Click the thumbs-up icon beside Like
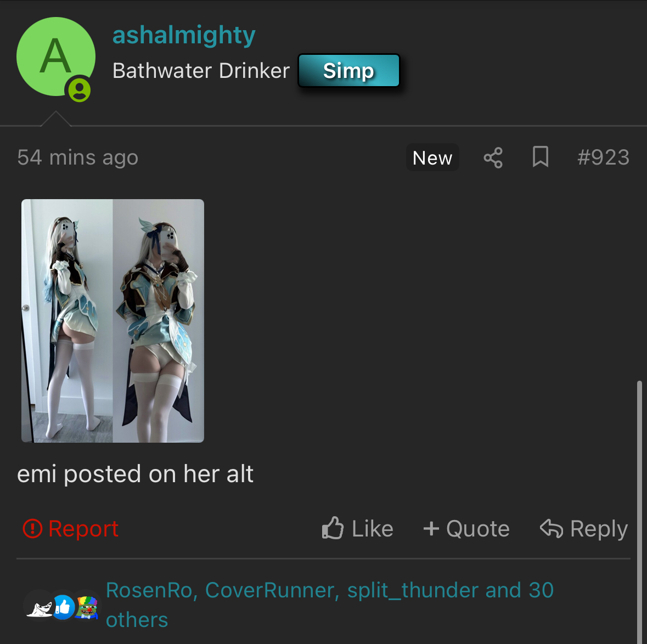Screen dimensions: 647x644 333,528
